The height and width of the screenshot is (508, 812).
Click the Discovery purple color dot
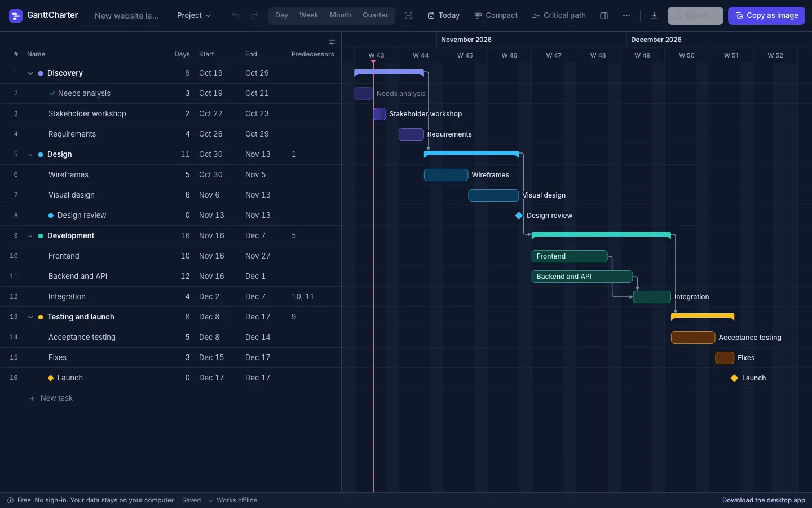coord(41,73)
